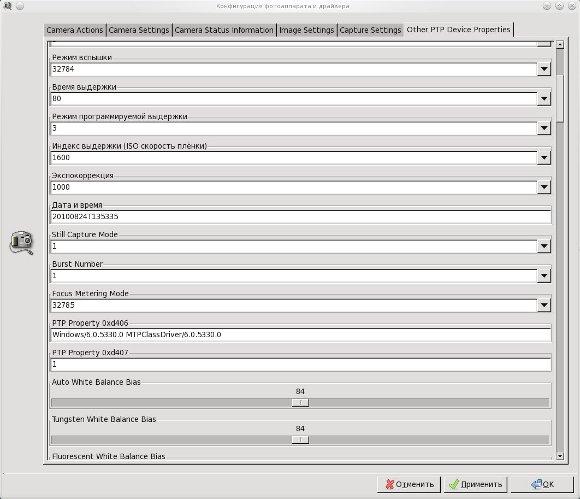This screenshot has width=580, height=499.
Task: Click Отменить cancel button
Action: pyautogui.click(x=409, y=484)
